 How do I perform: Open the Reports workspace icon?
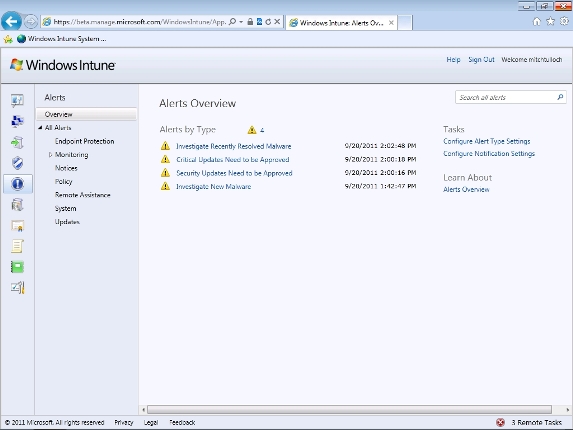click(17, 267)
